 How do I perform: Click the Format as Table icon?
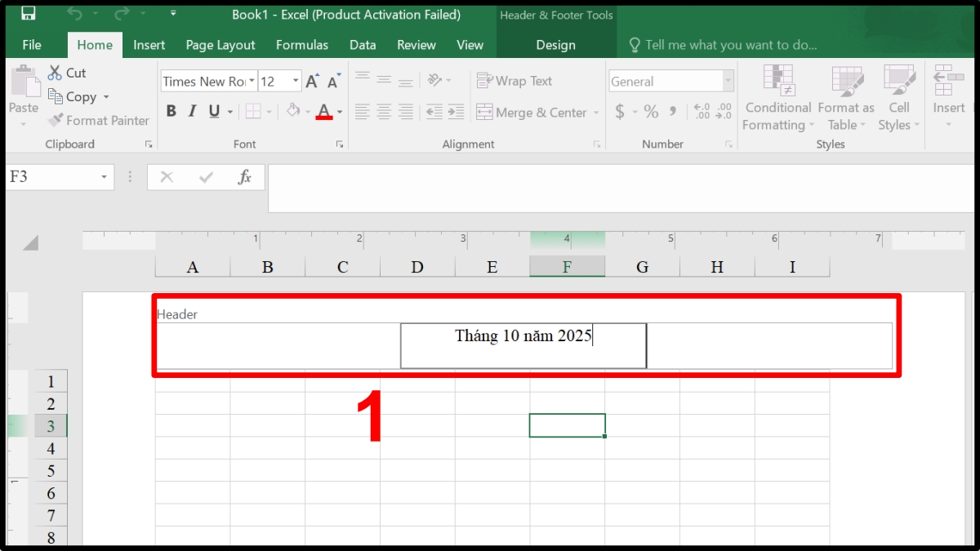[845, 98]
